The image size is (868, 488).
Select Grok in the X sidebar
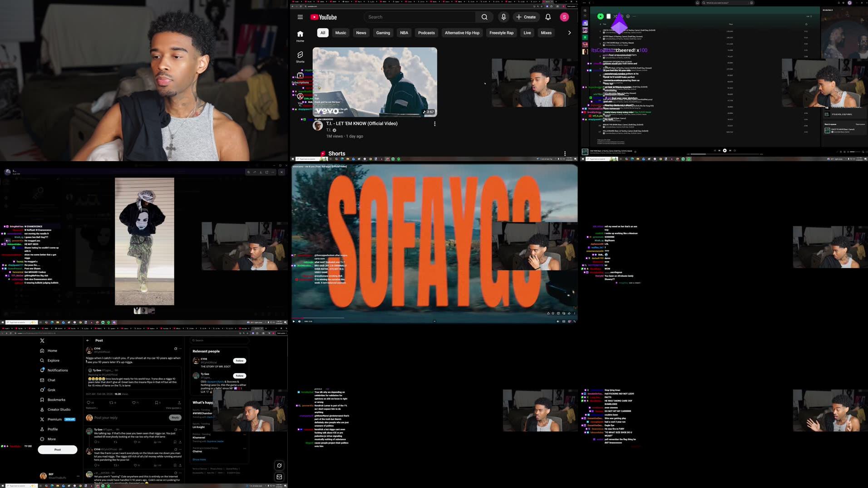coord(51,389)
